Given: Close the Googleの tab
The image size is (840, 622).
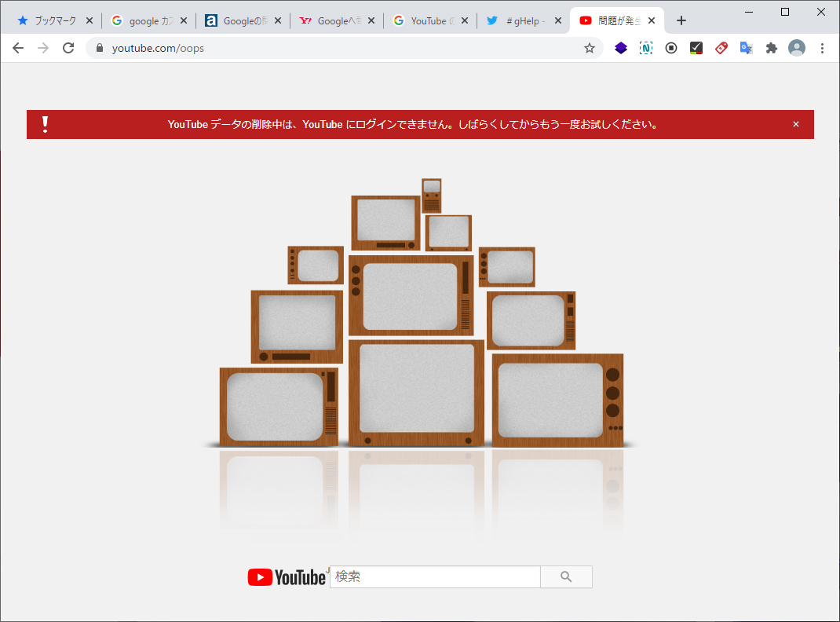Looking at the screenshot, I should click(x=277, y=21).
